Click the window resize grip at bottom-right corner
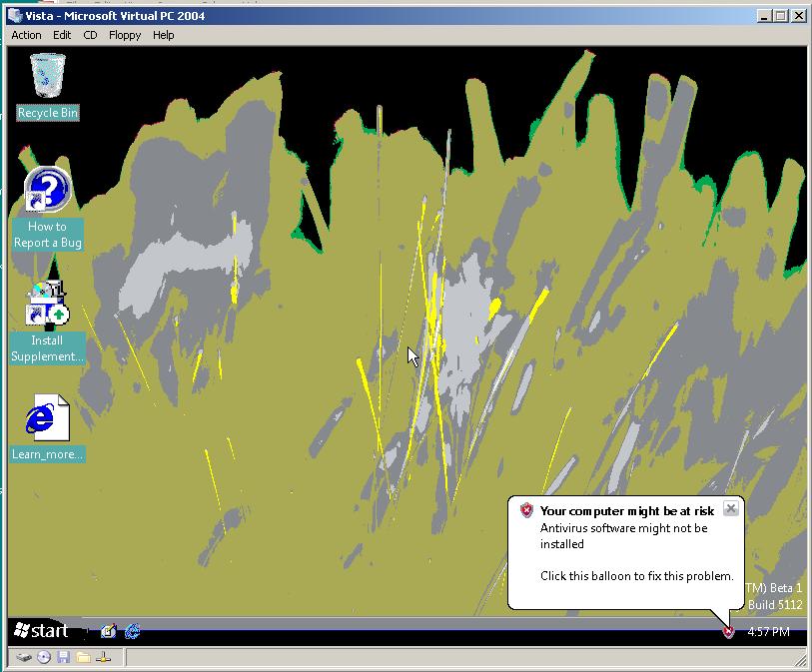 [800, 660]
